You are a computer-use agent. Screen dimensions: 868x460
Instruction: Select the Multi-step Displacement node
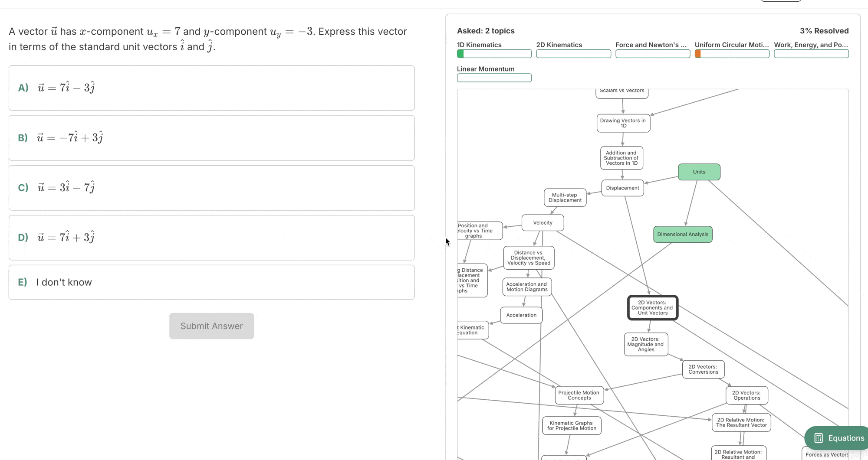click(565, 198)
